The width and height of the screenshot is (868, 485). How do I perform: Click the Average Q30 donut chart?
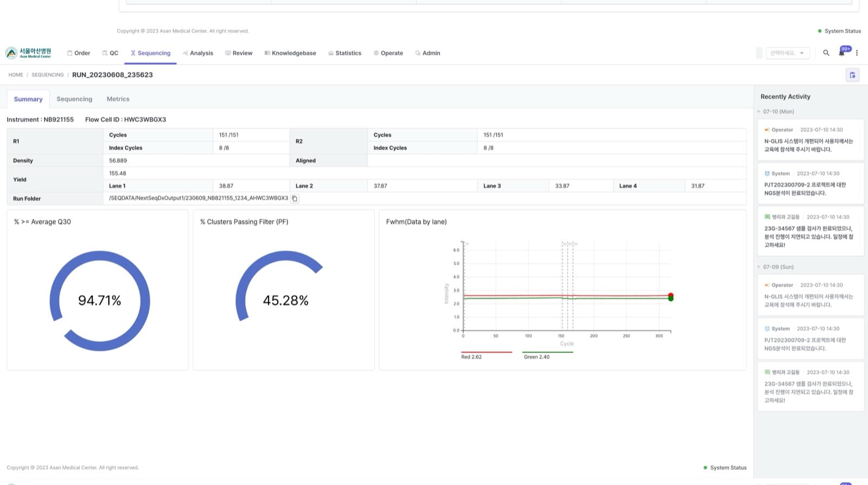click(100, 301)
